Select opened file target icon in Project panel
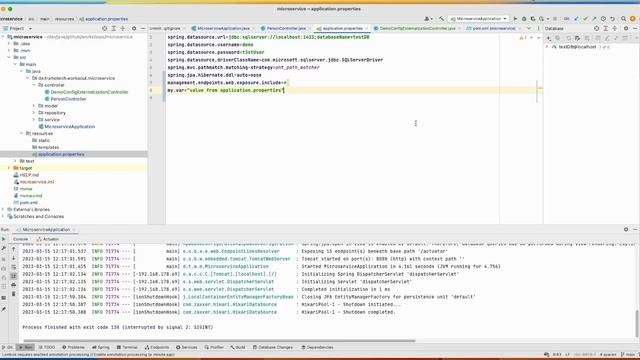Image resolution: width=640 pixels, height=360 pixels. point(104,29)
